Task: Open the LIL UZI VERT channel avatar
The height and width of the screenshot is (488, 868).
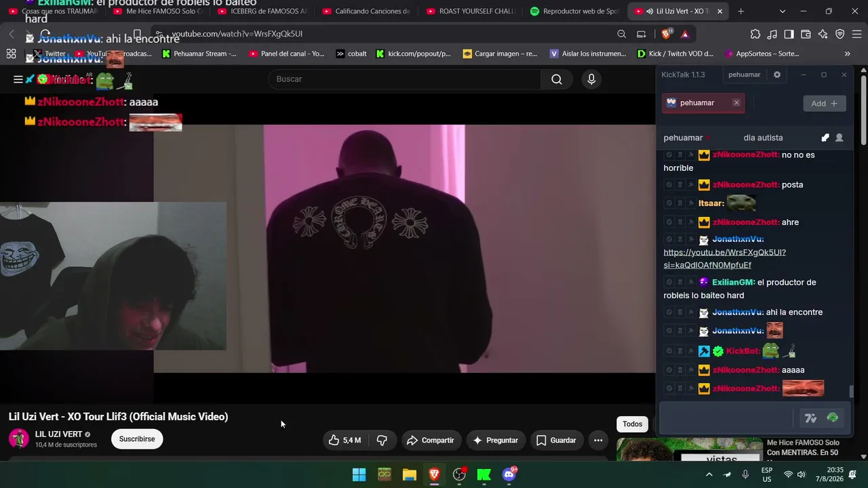Action: (x=19, y=439)
